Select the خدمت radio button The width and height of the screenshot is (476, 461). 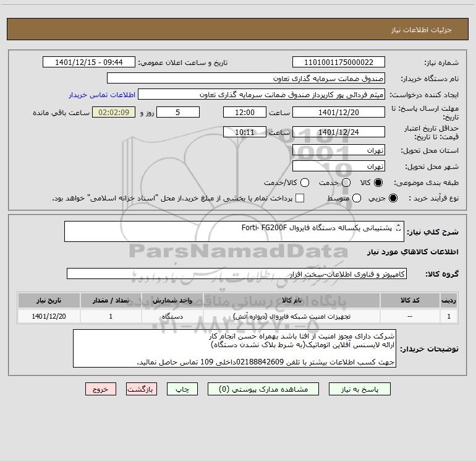346,183
